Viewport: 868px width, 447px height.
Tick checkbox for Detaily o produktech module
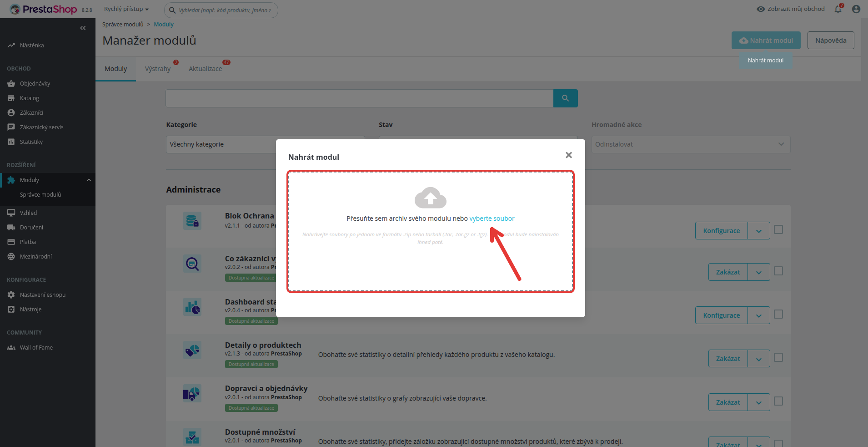pyautogui.click(x=778, y=358)
